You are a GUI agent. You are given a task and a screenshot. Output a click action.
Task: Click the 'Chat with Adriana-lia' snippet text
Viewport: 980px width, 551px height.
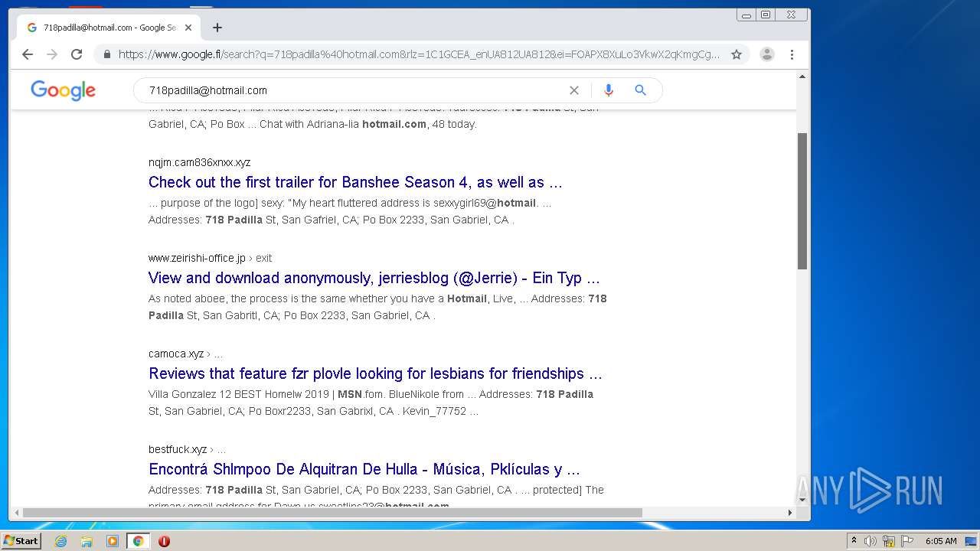309,124
